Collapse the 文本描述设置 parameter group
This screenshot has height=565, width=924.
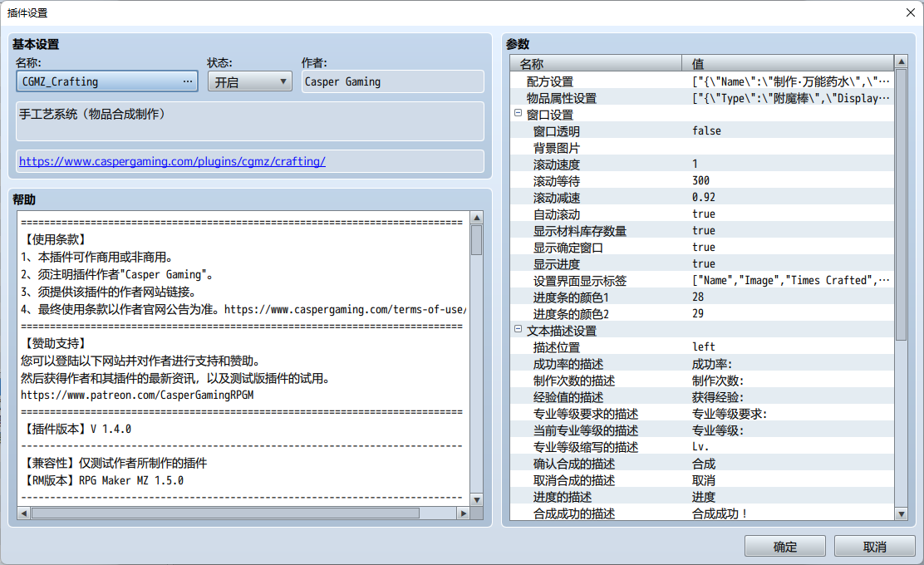tap(518, 329)
